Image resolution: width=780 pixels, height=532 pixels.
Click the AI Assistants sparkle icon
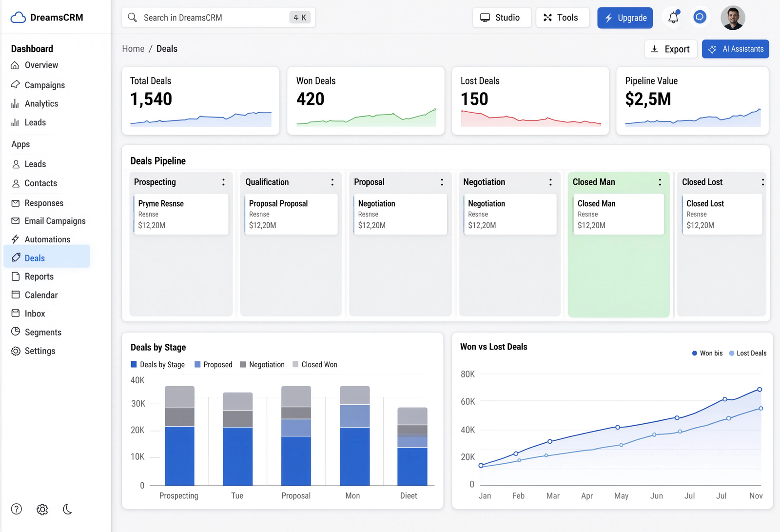(x=712, y=49)
